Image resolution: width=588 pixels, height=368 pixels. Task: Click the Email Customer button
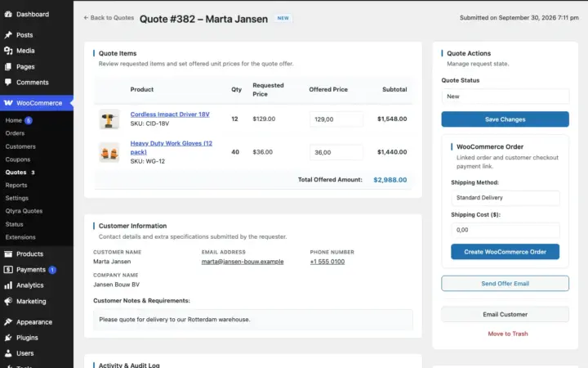505,314
